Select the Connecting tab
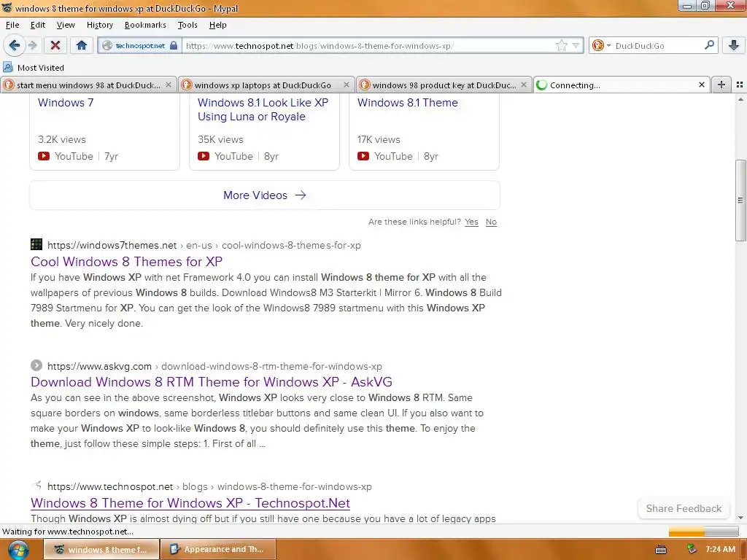This screenshot has height=560, width=747. tap(622, 85)
